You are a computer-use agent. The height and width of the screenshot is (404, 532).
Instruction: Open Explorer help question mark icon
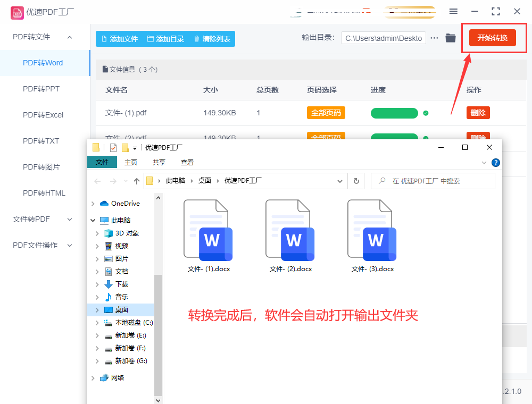coord(496,163)
